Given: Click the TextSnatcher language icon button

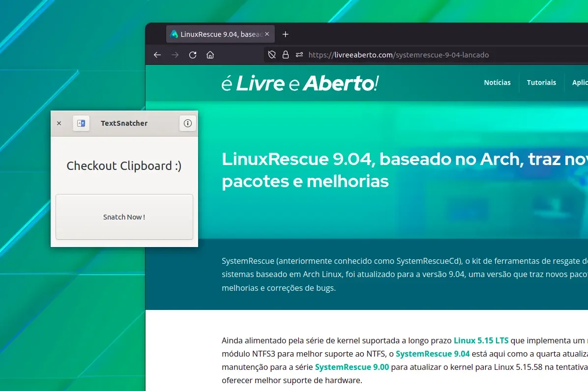Looking at the screenshot, I should 81,123.
